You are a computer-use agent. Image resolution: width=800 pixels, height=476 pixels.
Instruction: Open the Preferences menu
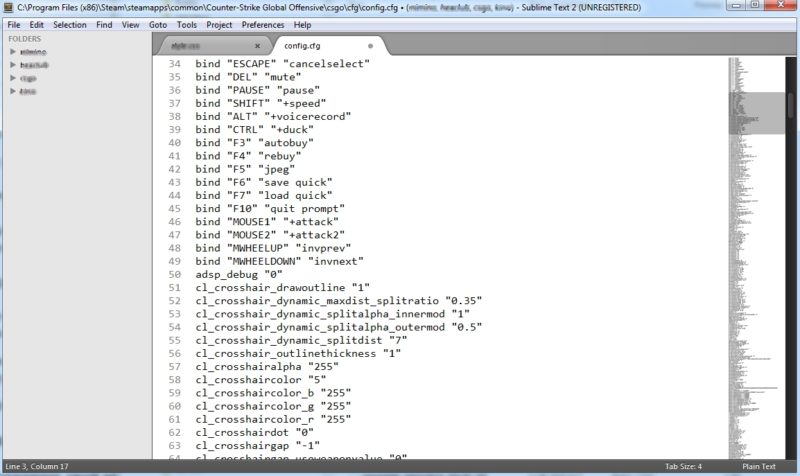[x=262, y=24]
